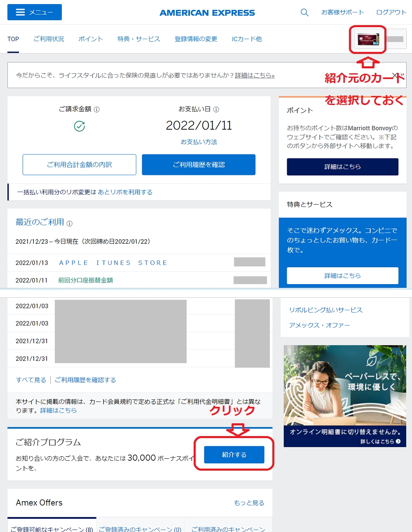Open the ポイント navigation tab
412x532 pixels.
[91, 39]
